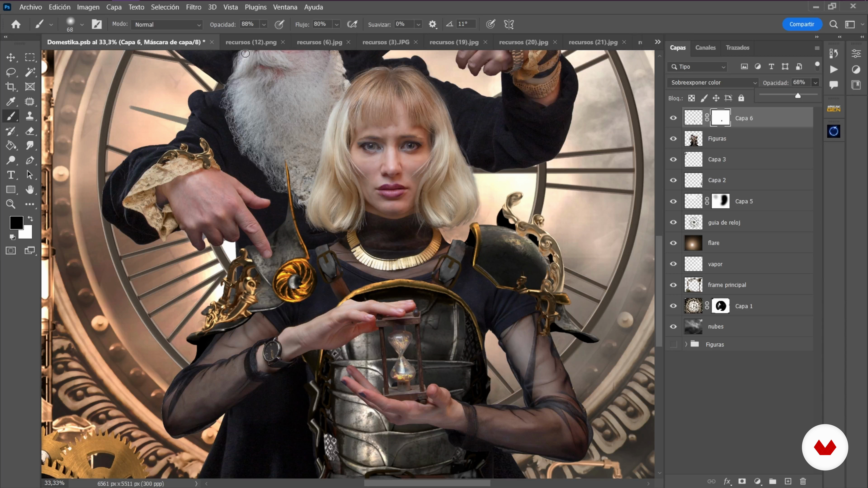The image size is (868, 488).
Task: Select the Rectangular Marquee tool
Action: (30, 58)
